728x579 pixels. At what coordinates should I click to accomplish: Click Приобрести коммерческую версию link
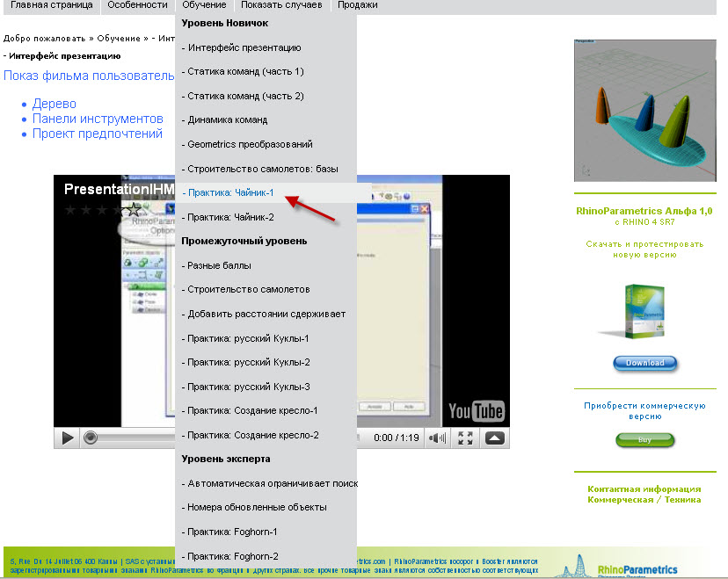tap(644, 411)
